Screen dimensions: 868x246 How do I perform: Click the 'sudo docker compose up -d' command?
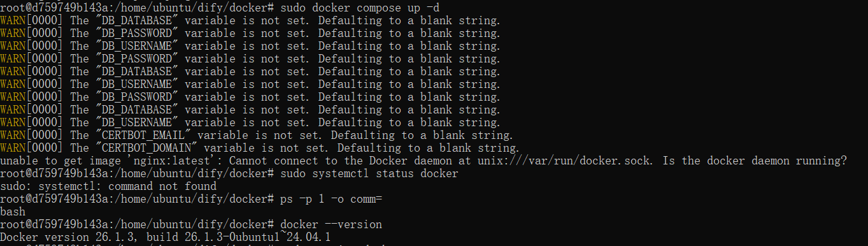click(360, 8)
